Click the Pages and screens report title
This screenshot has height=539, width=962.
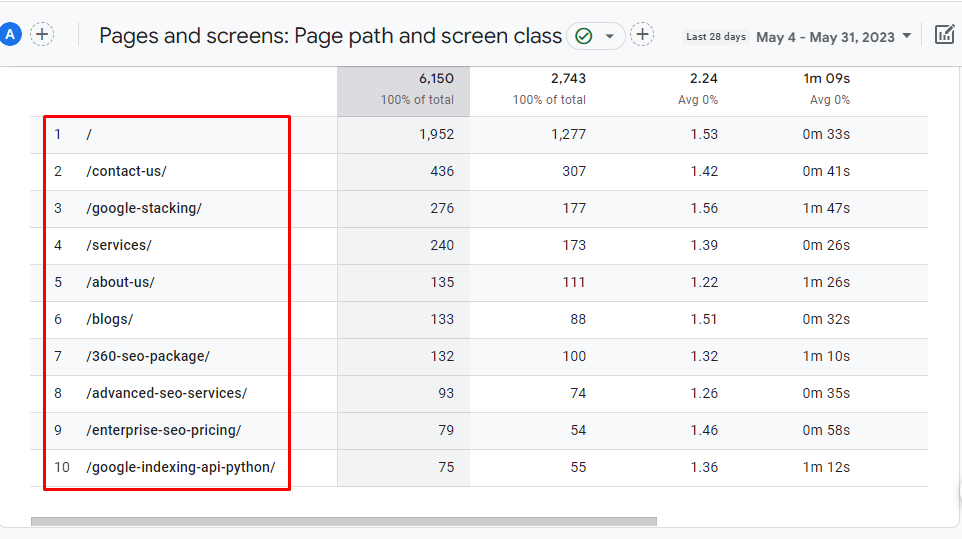coord(330,36)
